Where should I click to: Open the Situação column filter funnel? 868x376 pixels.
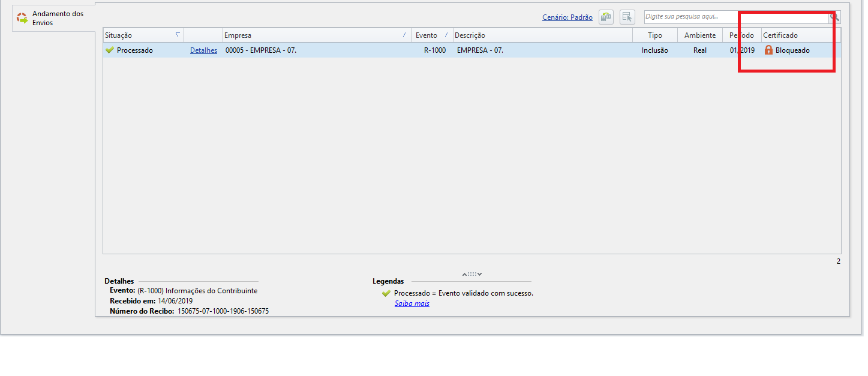(177, 35)
